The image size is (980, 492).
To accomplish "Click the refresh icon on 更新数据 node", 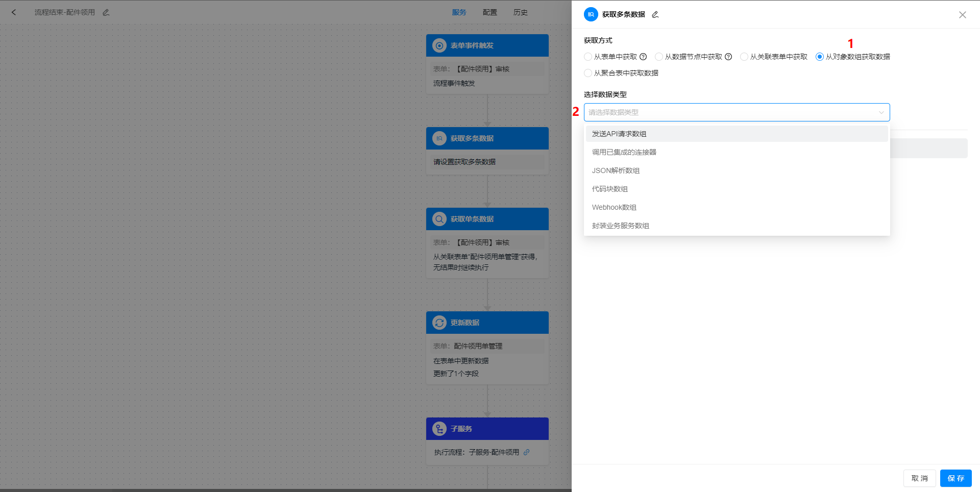I will (x=439, y=322).
